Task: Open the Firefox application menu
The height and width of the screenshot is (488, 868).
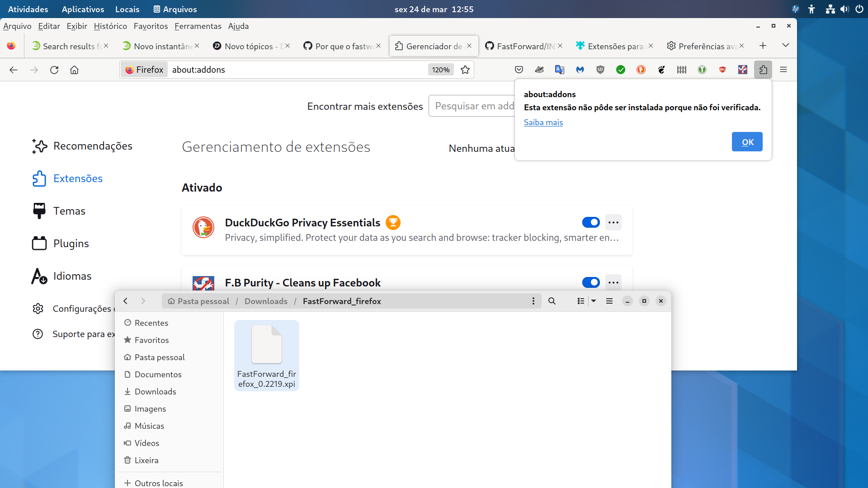Action: [x=784, y=70]
